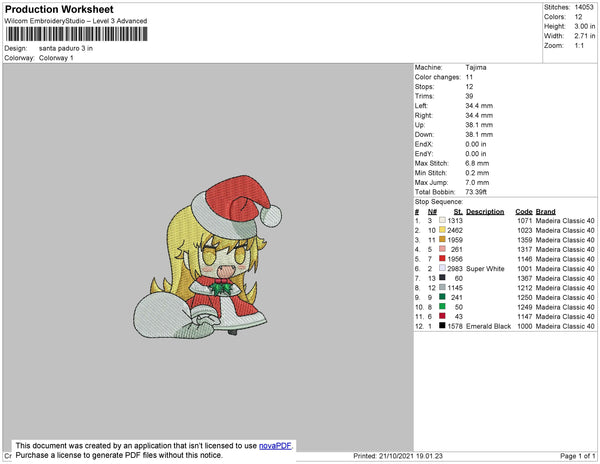Screen dimensions: 600x464
Task: Click the 'St.' column header
Action: pyautogui.click(x=458, y=212)
